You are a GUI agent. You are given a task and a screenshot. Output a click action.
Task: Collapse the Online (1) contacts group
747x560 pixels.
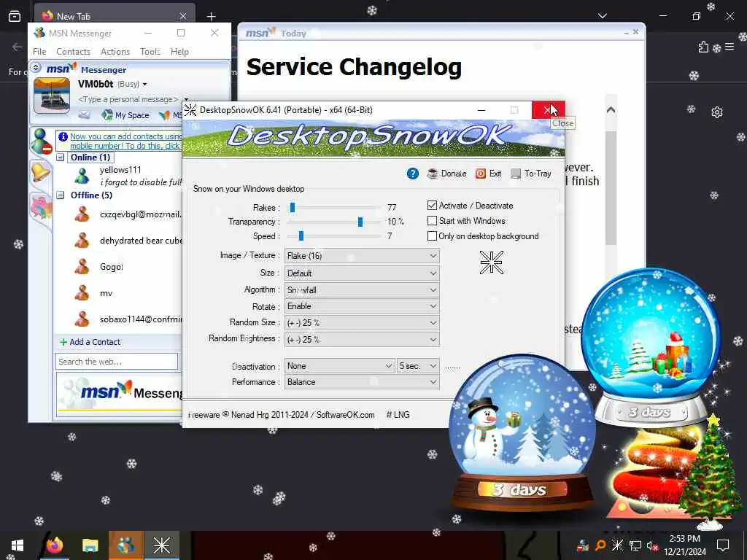point(61,157)
